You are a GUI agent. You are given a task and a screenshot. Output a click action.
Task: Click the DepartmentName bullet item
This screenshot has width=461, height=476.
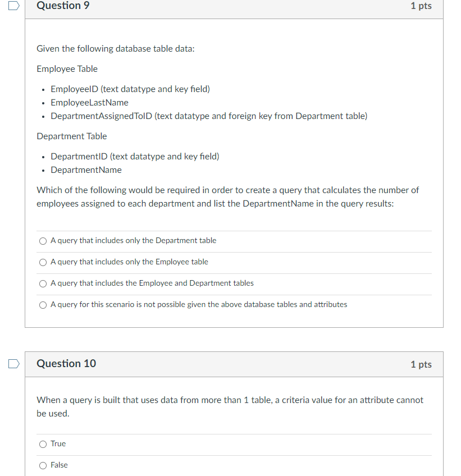click(x=86, y=170)
